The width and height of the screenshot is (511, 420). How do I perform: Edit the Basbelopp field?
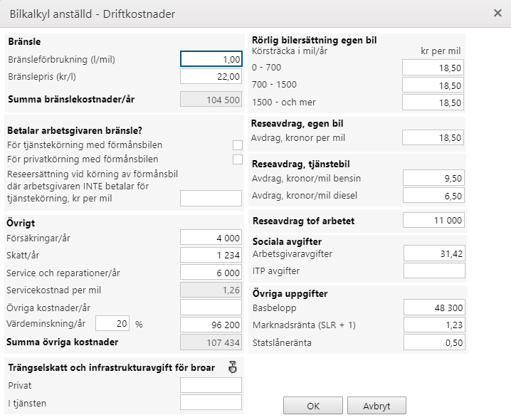click(434, 308)
